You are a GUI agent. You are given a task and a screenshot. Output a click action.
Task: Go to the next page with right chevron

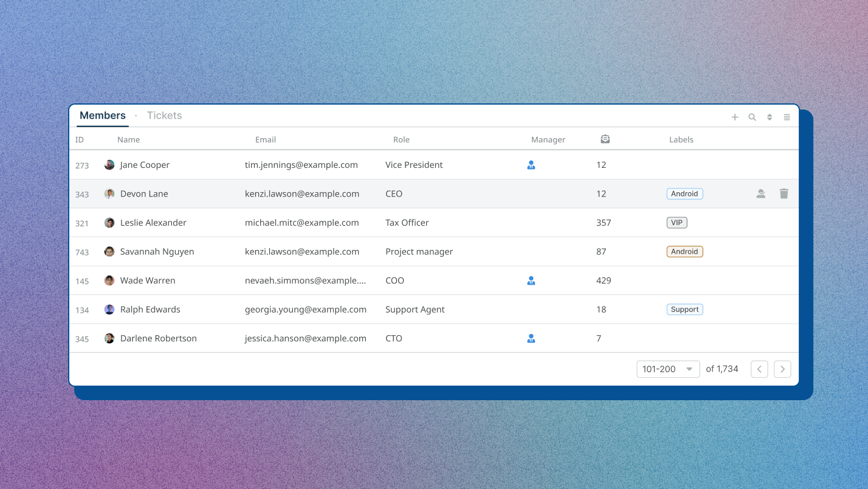(x=782, y=369)
